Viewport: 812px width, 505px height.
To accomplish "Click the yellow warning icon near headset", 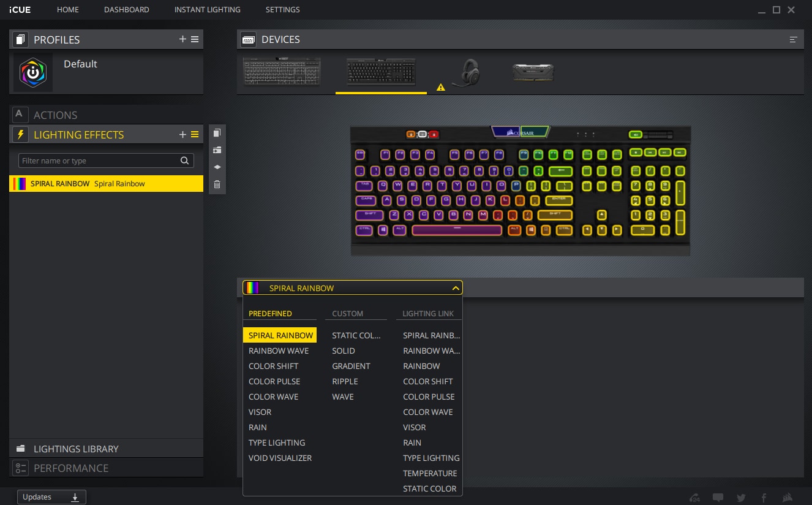I will (x=440, y=88).
